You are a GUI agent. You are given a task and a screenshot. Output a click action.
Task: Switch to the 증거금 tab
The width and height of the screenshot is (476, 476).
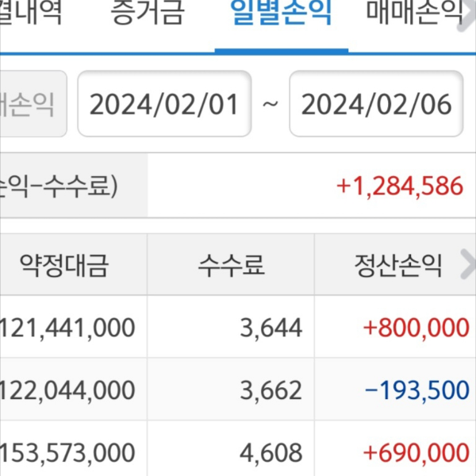point(148,13)
